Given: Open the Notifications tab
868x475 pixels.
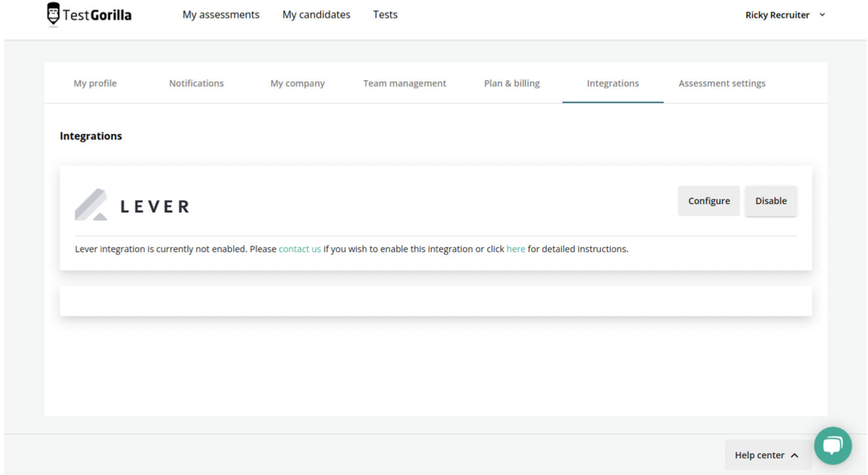Looking at the screenshot, I should tap(196, 83).
